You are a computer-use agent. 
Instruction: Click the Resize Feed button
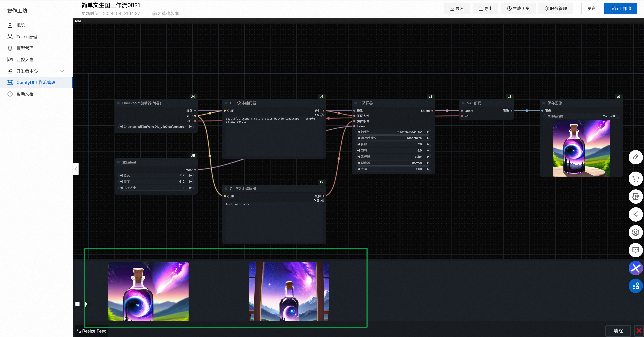point(91,331)
